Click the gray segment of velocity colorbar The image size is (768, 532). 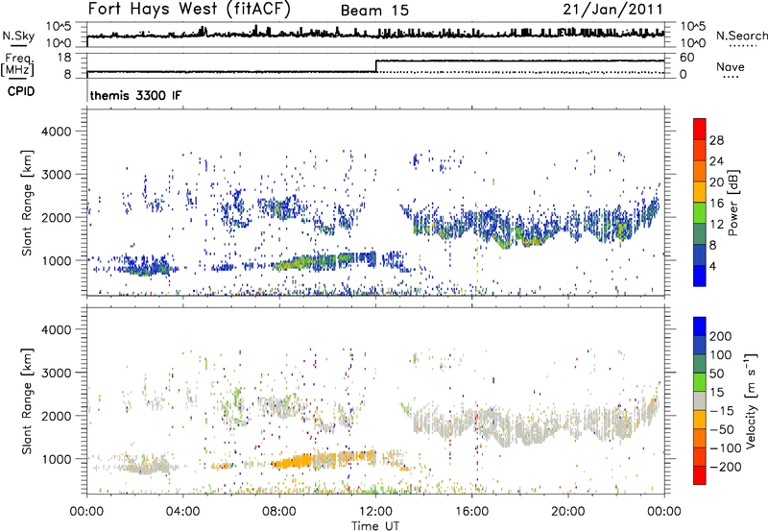[700, 401]
